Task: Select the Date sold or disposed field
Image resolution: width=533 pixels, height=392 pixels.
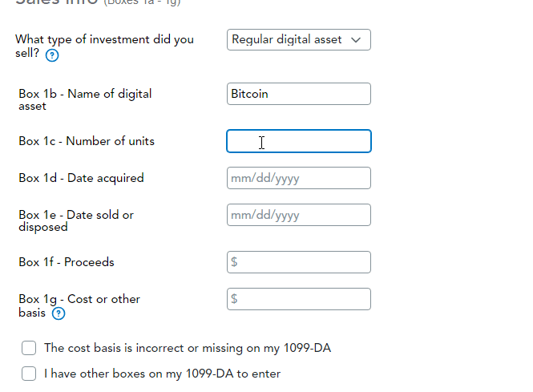Action: tap(298, 215)
